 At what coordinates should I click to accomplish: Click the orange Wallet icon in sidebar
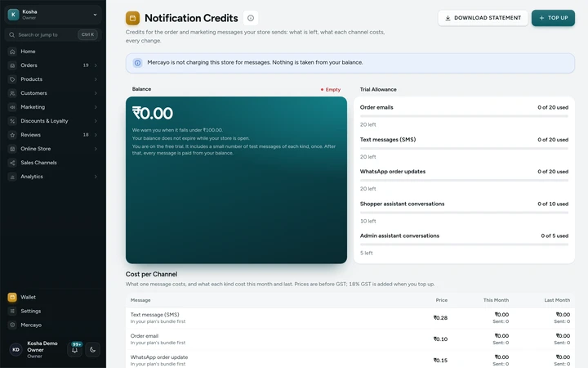click(12, 297)
